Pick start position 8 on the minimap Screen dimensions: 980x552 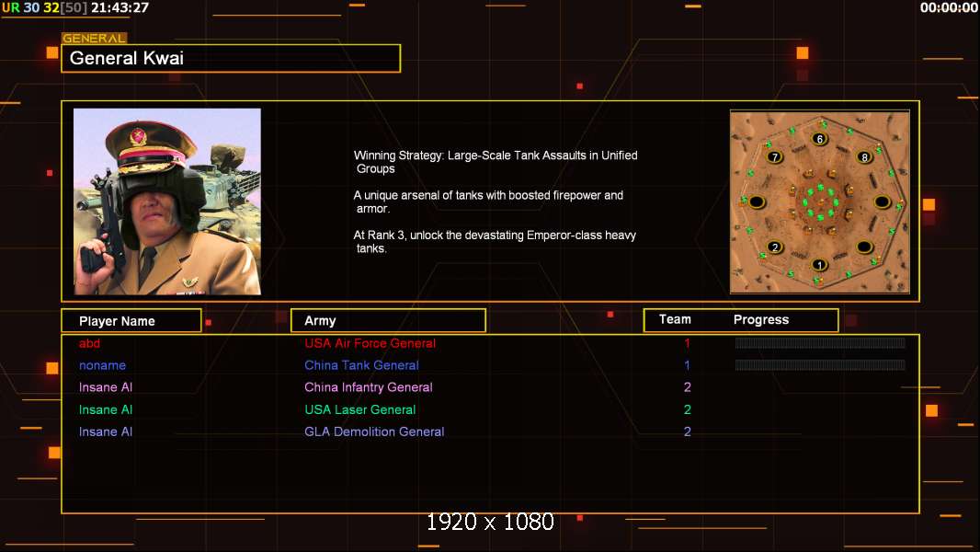point(864,157)
